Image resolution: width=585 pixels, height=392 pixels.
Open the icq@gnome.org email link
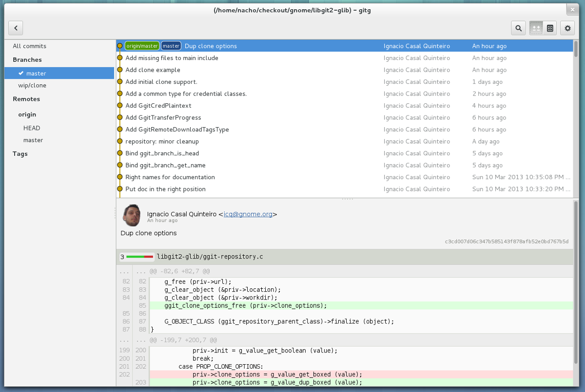tap(248, 214)
